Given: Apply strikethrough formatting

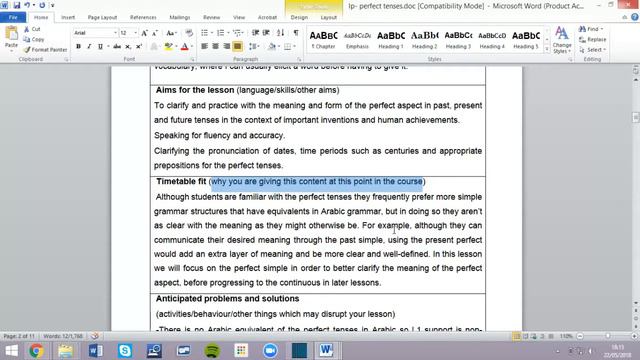Looking at the screenshot, I should [x=117, y=47].
